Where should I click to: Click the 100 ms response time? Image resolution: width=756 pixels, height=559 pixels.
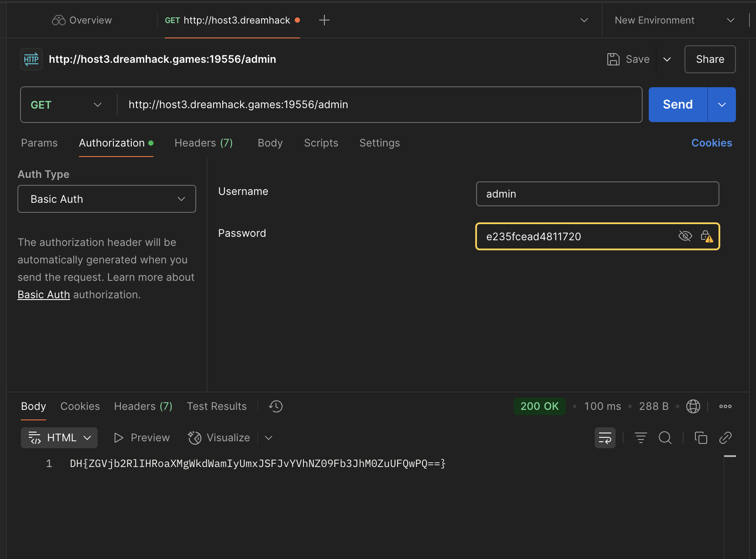(x=603, y=406)
